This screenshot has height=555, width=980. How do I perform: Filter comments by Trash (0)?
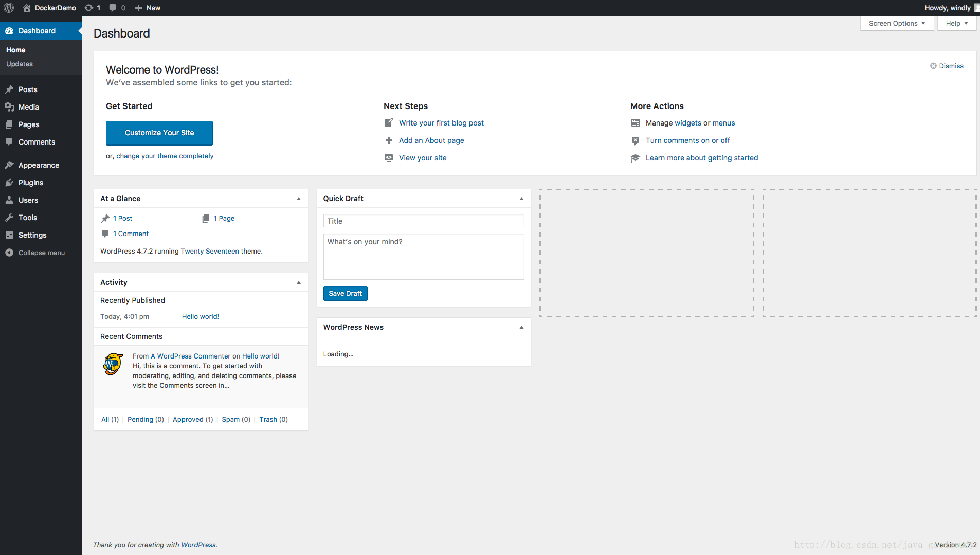tap(274, 419)
